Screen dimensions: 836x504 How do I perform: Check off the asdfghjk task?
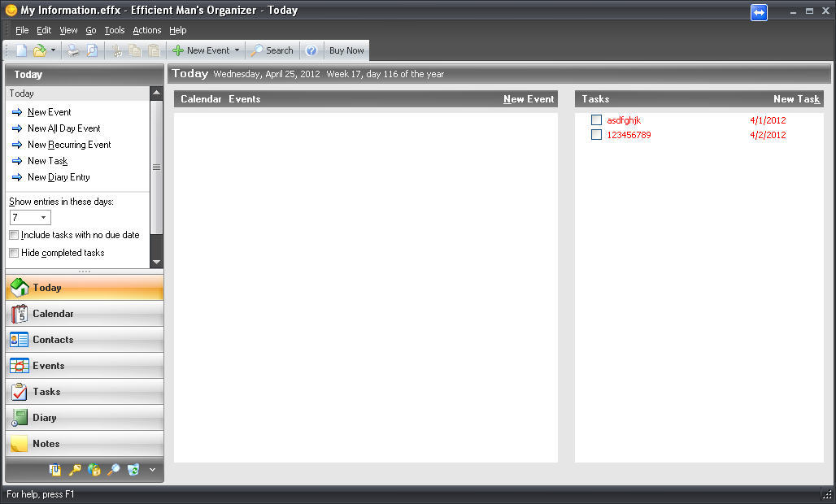(x=596, y=119)
